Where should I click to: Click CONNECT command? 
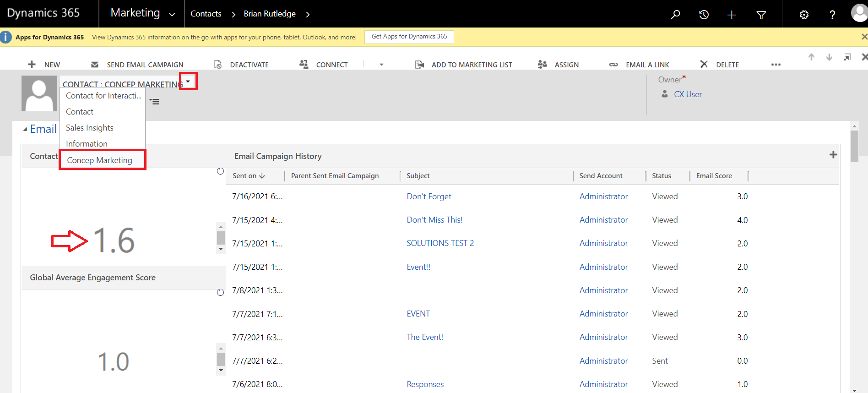pos(323,65)
